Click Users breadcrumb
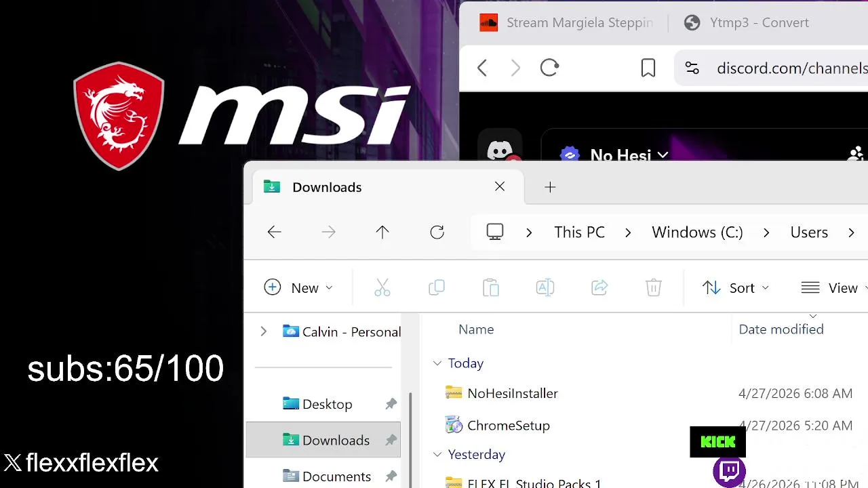This screenshot has width=868, height=488. pos(809,232)
